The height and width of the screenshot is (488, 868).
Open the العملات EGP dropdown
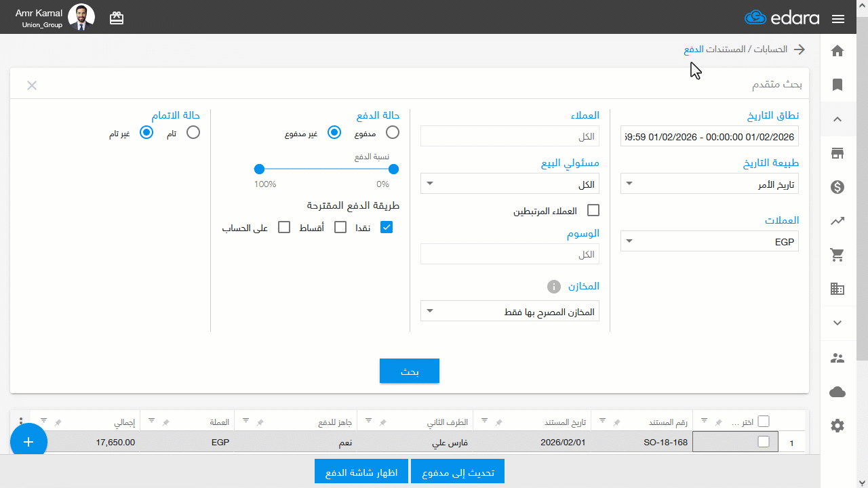click(709, 241)
